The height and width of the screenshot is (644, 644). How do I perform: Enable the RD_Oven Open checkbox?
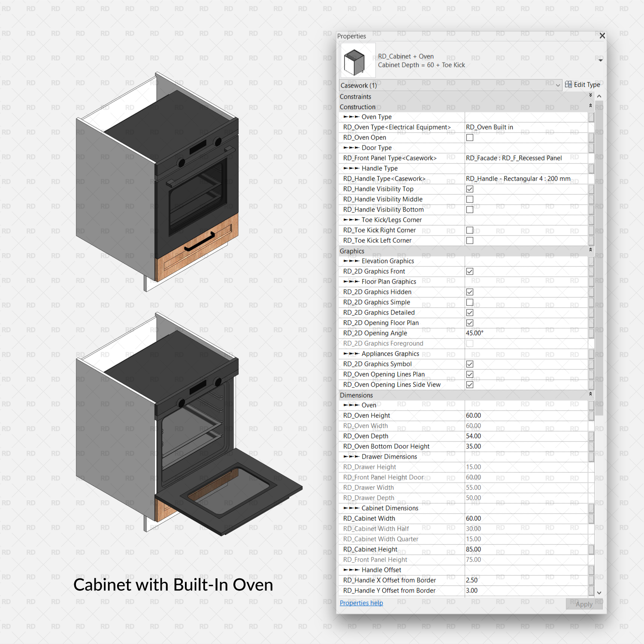[470, 137]
